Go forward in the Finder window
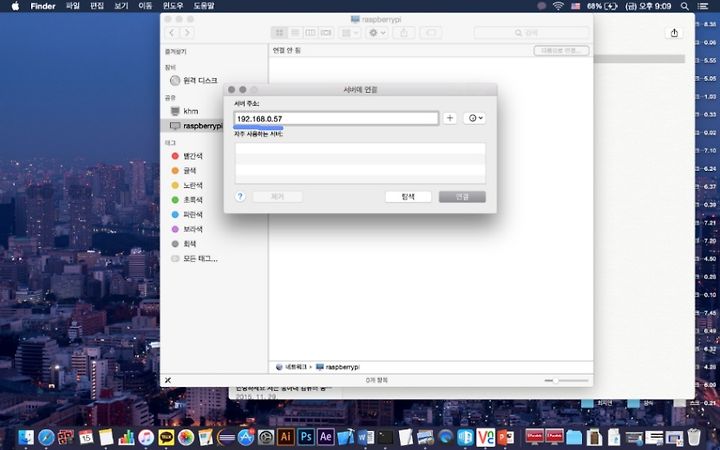The image size is (720, 450). click(x=187, y=33)
